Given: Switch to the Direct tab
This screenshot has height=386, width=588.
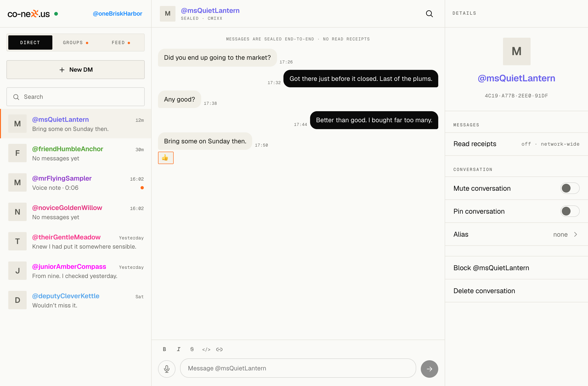Looking at the screenshot, I should [30, 43].
